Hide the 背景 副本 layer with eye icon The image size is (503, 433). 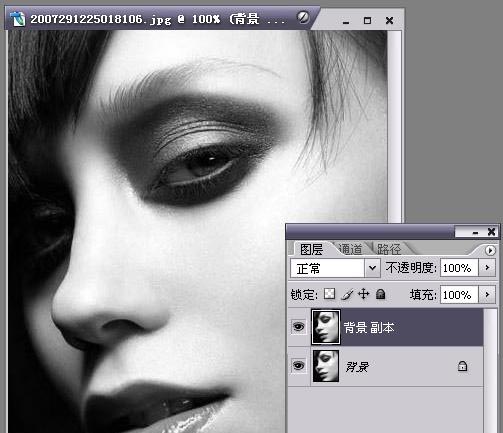point(298,326)
